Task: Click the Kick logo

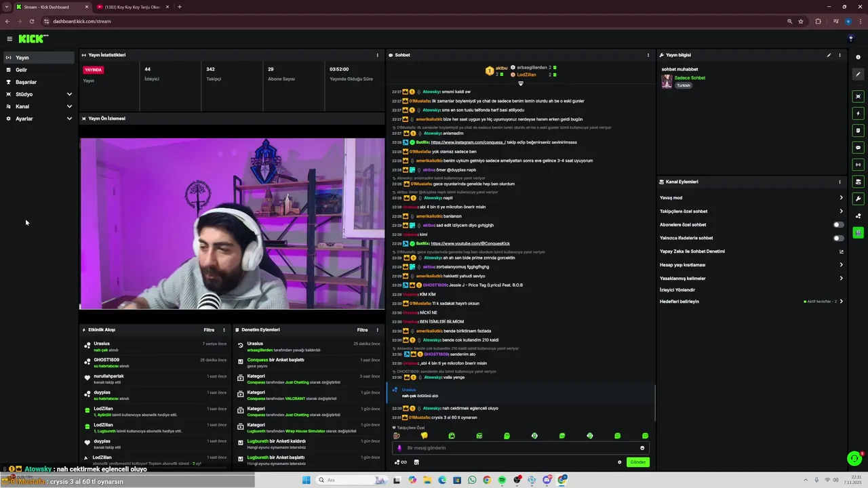Action: [x=33, y=39]
